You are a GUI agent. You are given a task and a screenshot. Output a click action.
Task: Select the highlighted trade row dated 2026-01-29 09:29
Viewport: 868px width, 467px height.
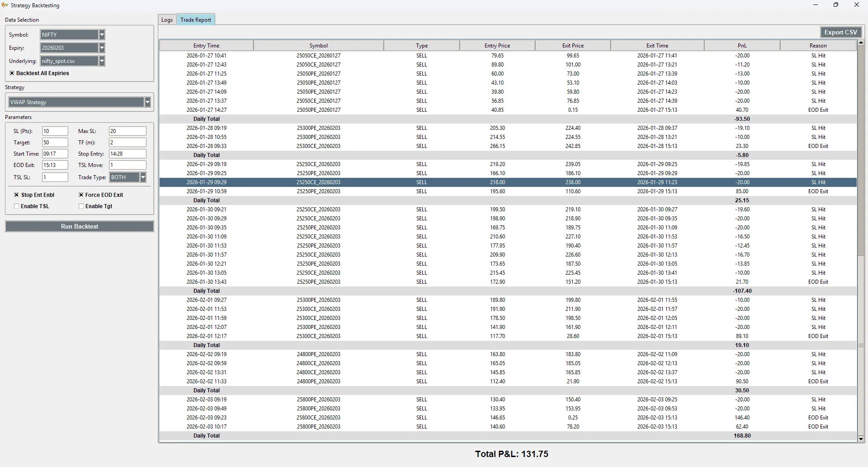click(407, 182)
